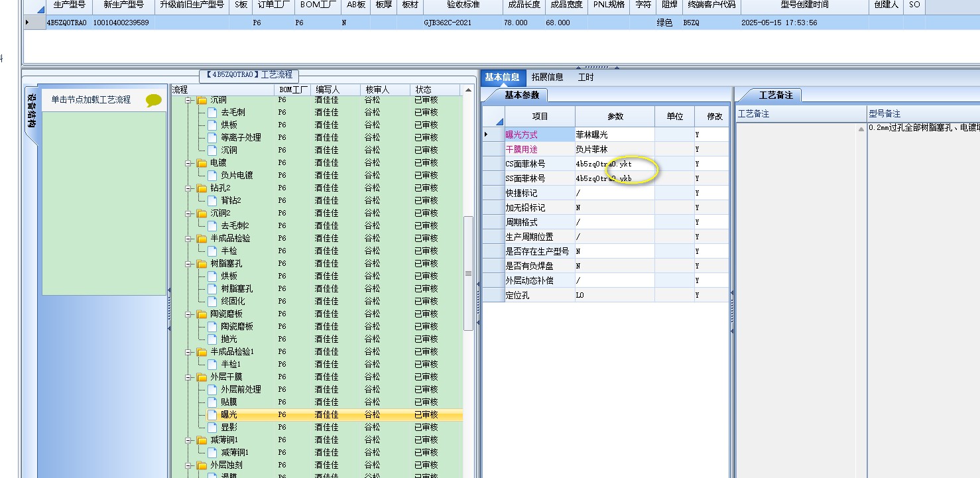
Task: Click the 4b5zq0tra0.ykb SS film number value
Action: click(x=615, y=178)
